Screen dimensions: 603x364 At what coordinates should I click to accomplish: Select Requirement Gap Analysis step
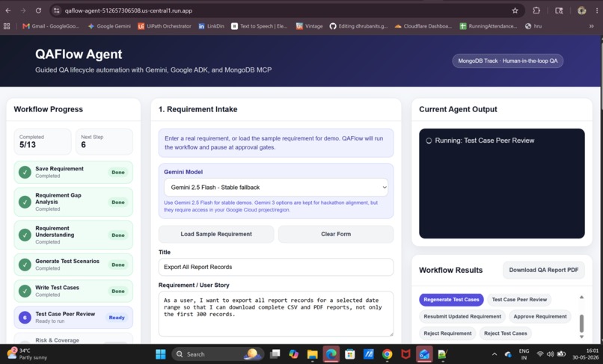pos(73,202)
